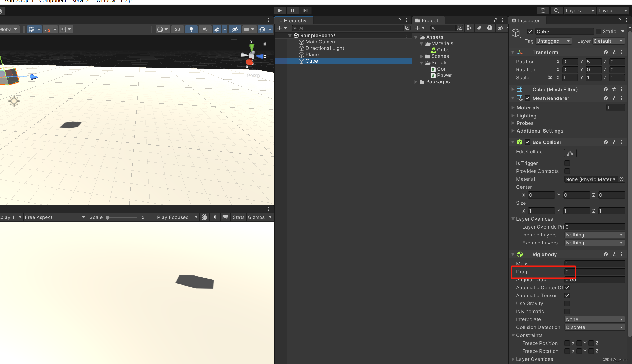Freeze Position X in Rigidbody Constraints
Image resolution: width=632 pixels, height=364 pixels.
click(x=568, y=343)
